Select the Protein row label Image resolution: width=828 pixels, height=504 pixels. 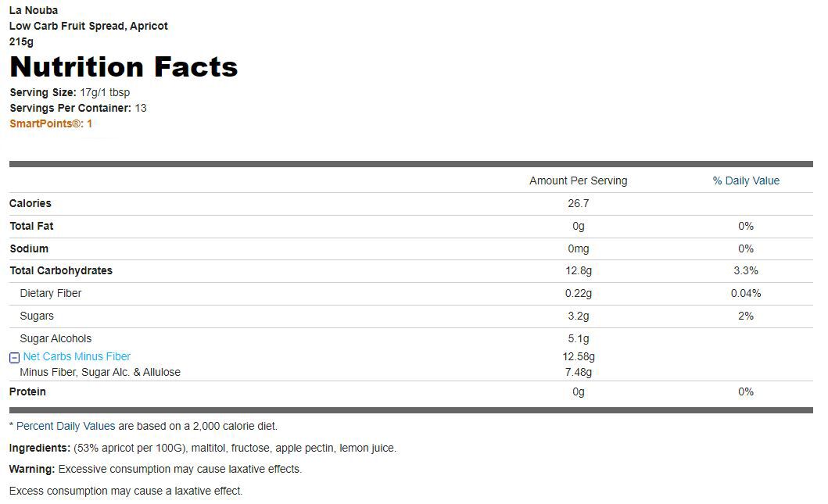click(x=27, y=391)
